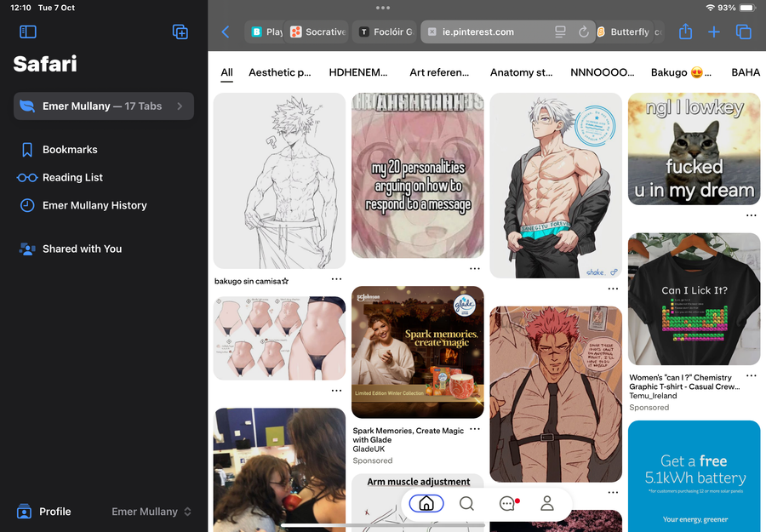The image size is (766, 532).
Task: Select Aesthetic p... board filter
Action: [x=279, y=72]
